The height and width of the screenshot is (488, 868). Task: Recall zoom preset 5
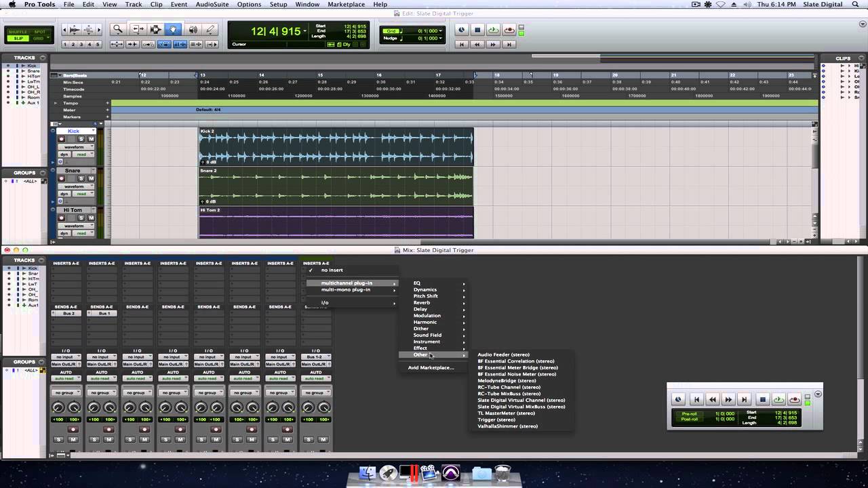[98, 45]
